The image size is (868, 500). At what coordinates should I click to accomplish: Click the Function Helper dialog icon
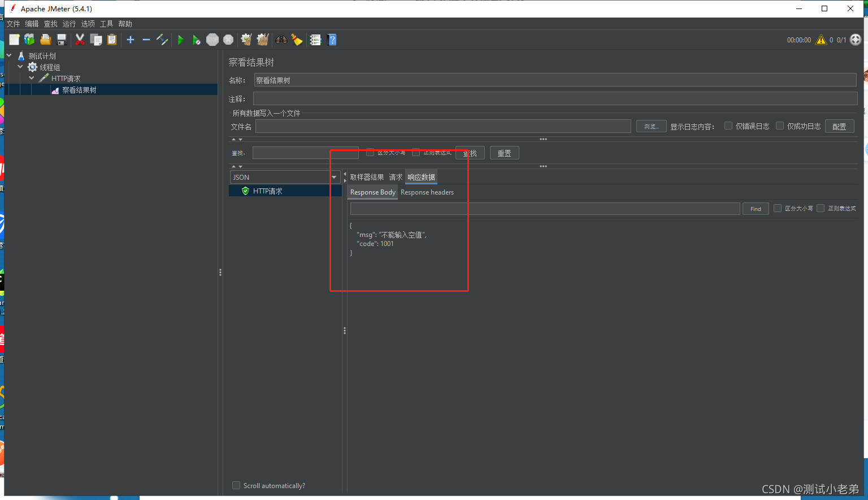315,40
